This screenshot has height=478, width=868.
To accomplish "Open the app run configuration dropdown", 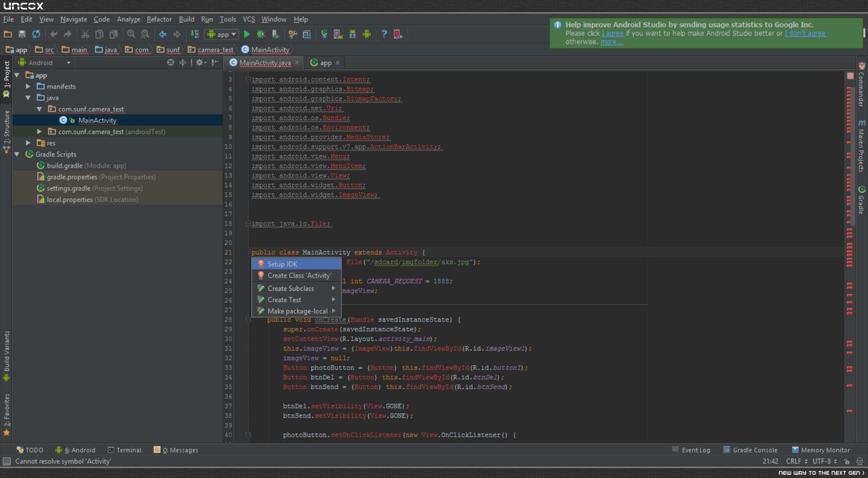I will (x=222, y=34).
